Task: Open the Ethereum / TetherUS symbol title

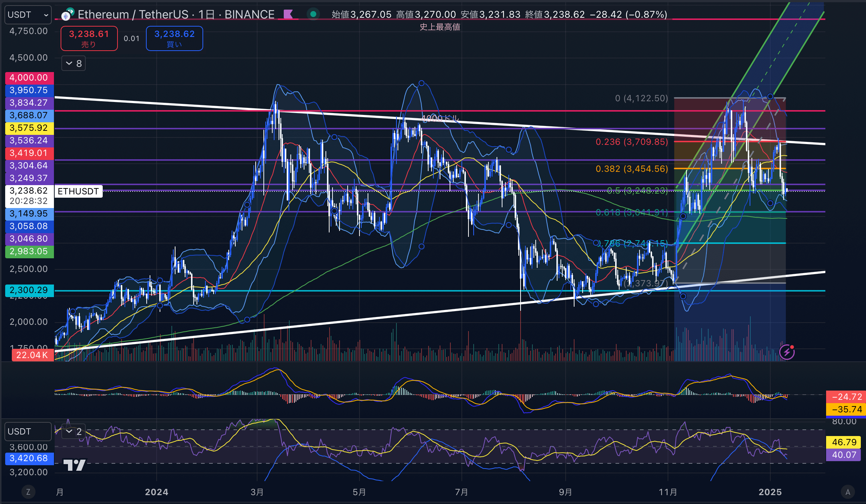Action: (176, 14)
